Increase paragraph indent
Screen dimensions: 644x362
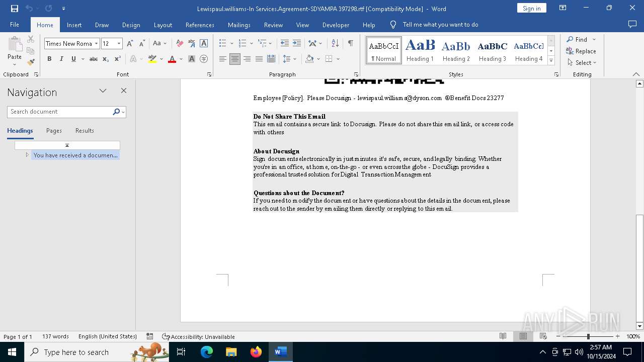pos(297,44)
